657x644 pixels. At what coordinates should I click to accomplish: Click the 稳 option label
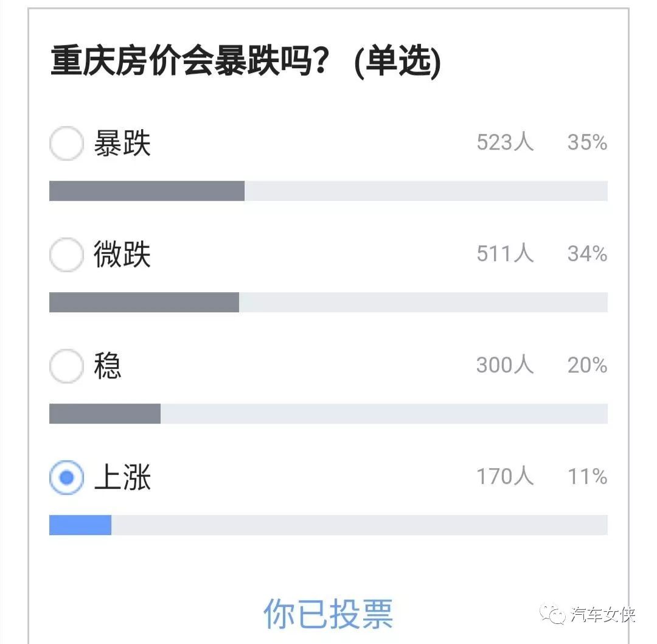108,366
